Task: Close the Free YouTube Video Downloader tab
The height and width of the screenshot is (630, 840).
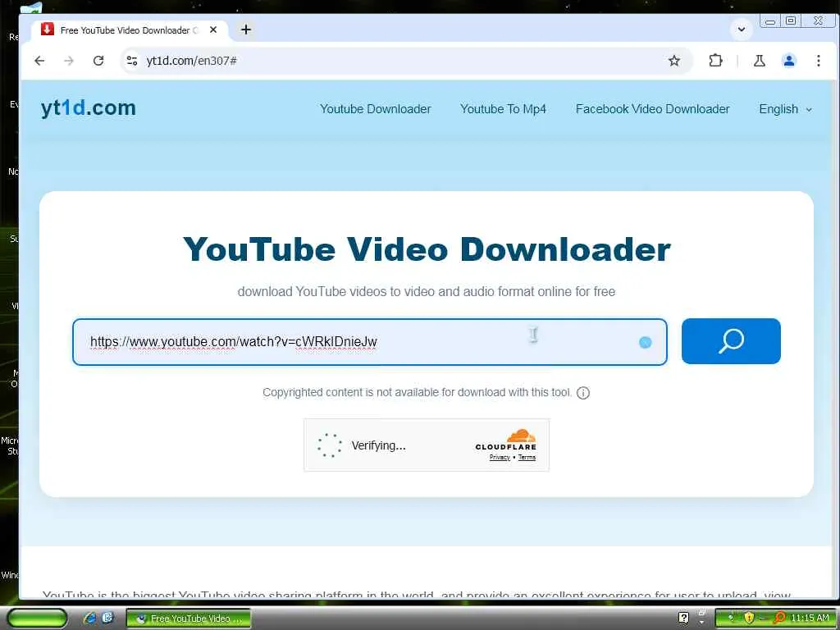Action: pyautogui.click(x=213, y=30)
